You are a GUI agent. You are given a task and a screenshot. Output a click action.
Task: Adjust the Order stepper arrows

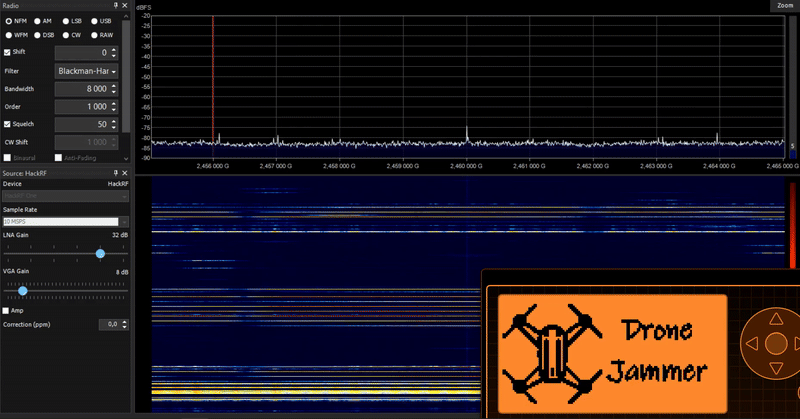(114, 107)
